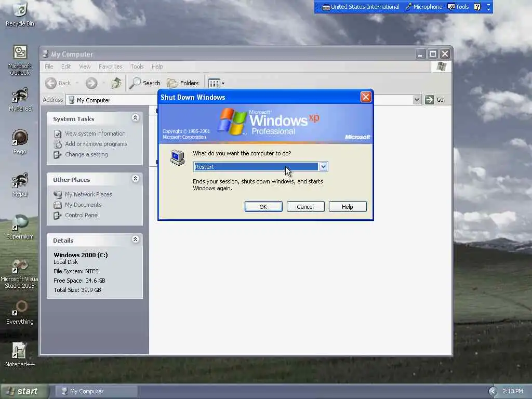This screenshot has width=532, height=399.
Task: Open the Restart action dropdown arrow
Action: [323, 167]
